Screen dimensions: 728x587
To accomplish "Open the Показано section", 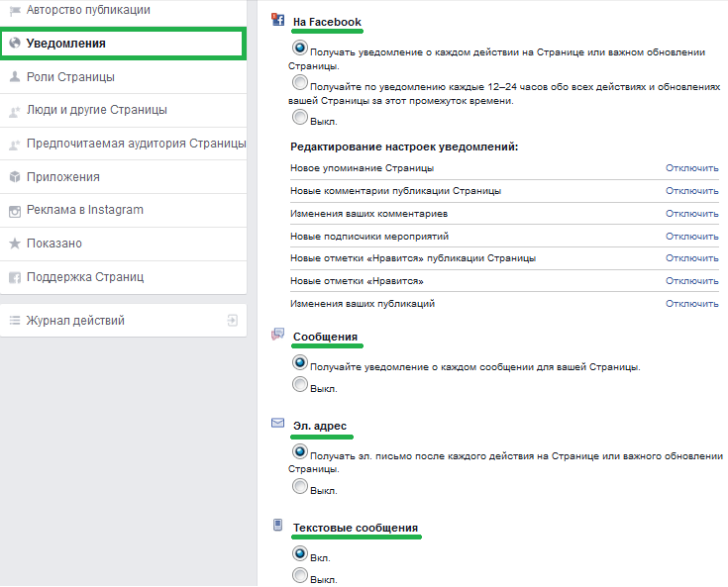I will tap(123, 245).
